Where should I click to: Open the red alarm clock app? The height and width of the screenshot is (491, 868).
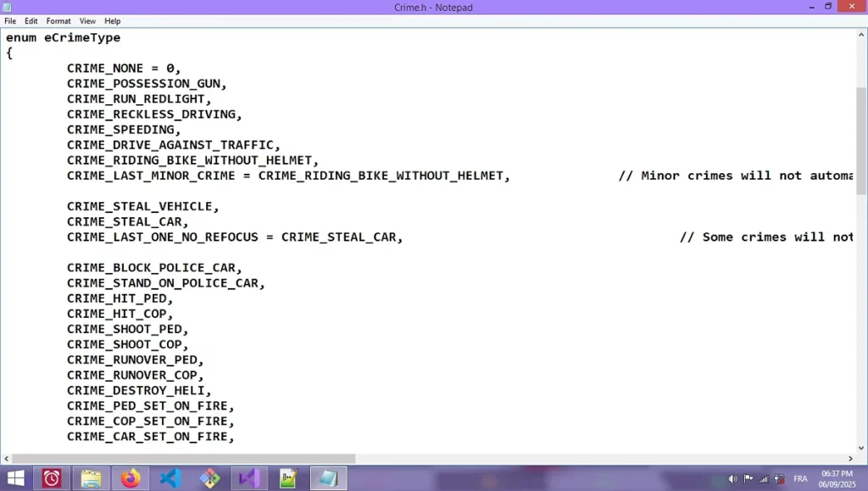click(52, 478)
